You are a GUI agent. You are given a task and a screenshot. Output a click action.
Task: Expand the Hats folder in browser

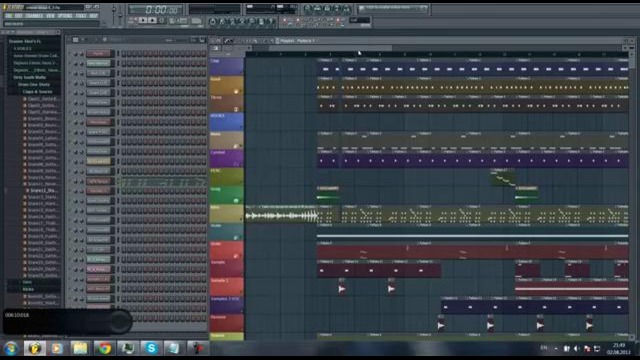click(27, 282)
